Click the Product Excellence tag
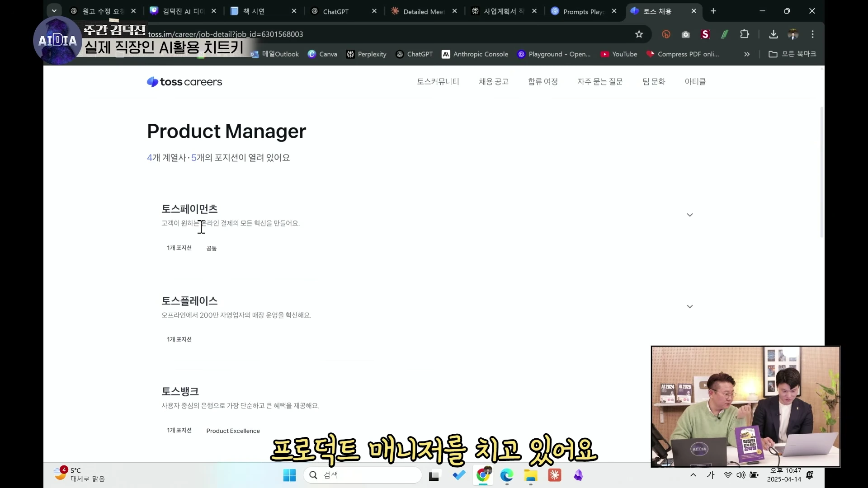This screenshot has width=868, height=488. [x=233, y=431]
